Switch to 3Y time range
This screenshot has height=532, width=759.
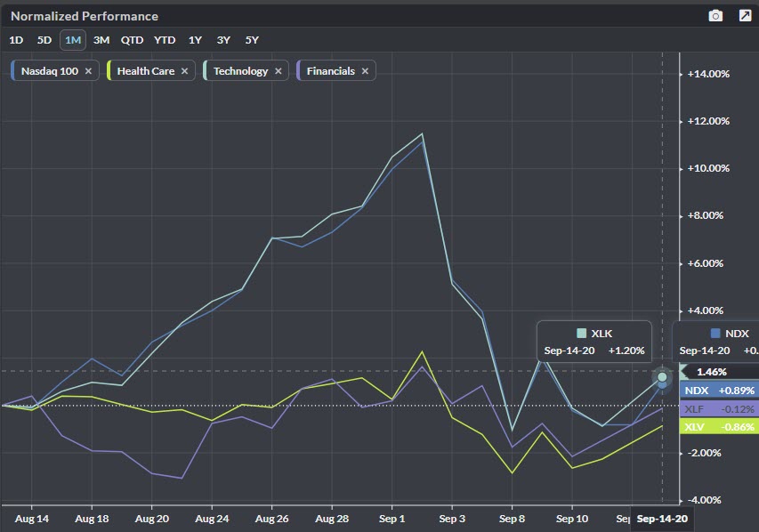223,39
